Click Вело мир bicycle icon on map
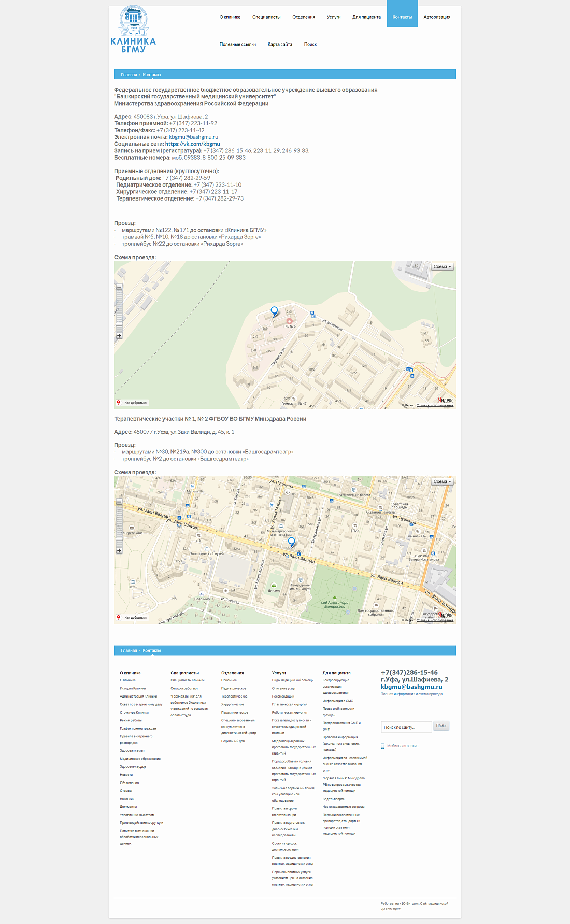 [x=202, y=594]
